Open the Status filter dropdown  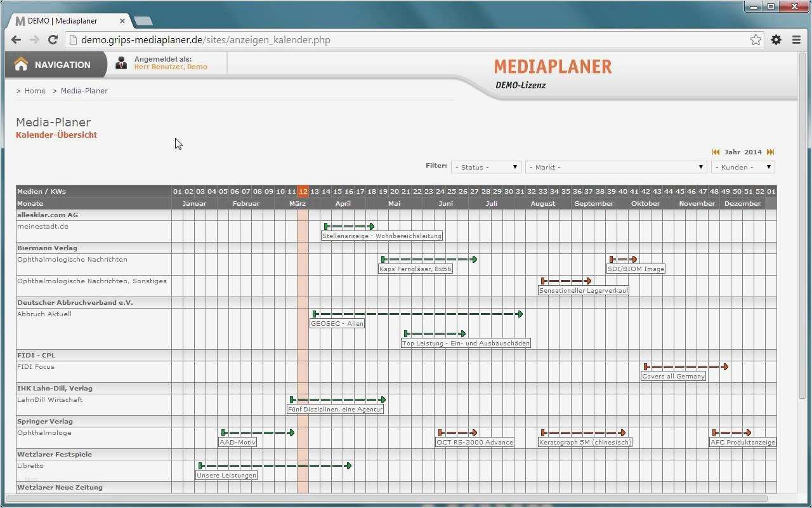coord(486,167)
